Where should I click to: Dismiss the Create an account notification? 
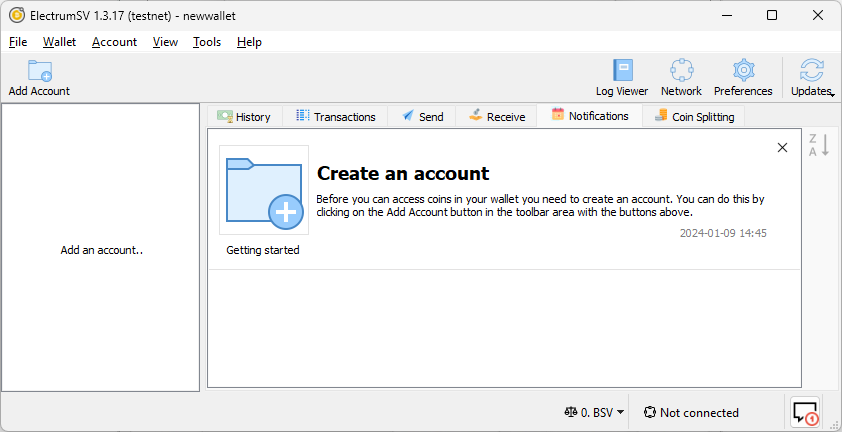click(782, 148)
